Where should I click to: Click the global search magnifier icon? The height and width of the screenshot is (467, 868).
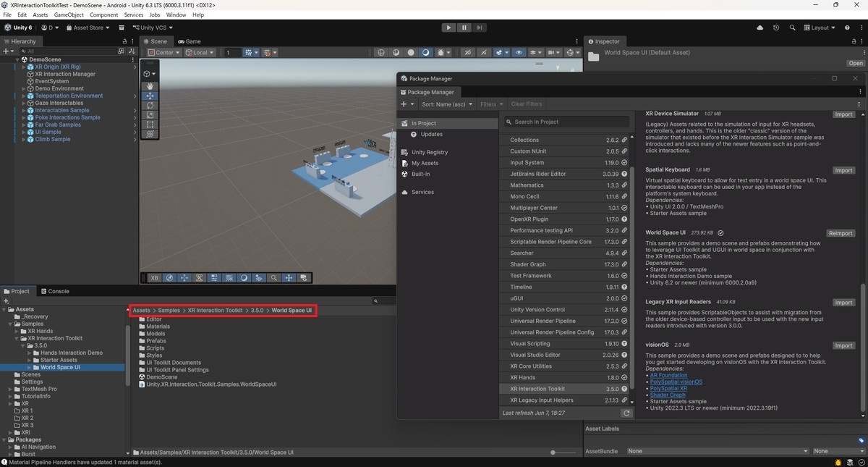793,28
